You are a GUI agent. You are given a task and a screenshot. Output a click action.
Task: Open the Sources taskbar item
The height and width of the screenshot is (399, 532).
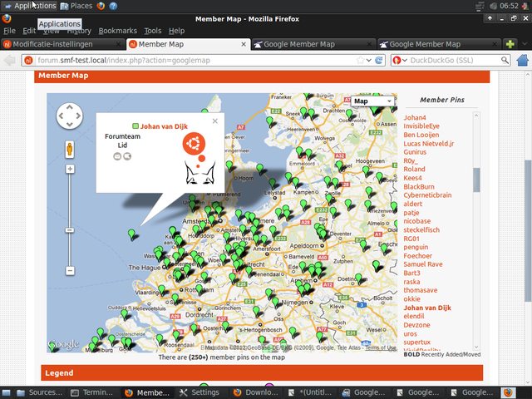point(40,393)
